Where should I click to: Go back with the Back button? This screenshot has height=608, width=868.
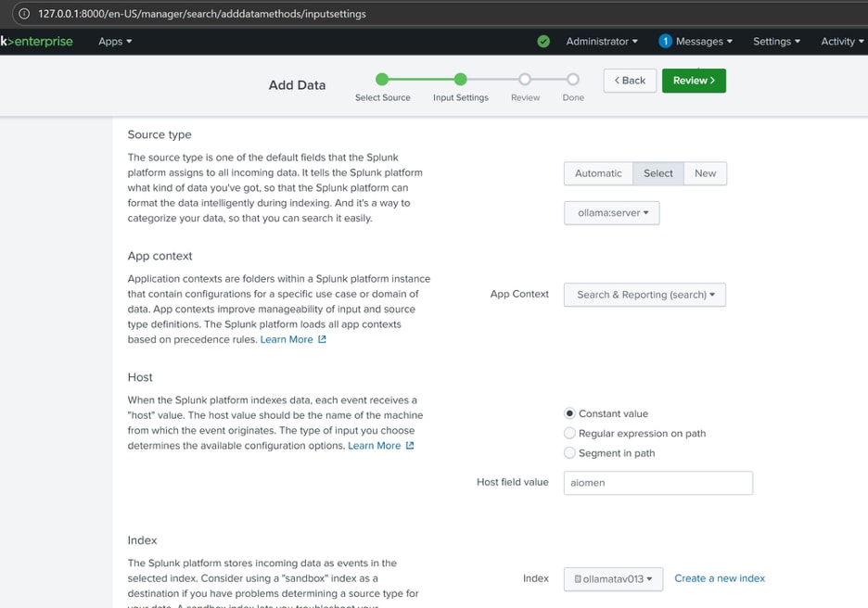tap(630, 81)
